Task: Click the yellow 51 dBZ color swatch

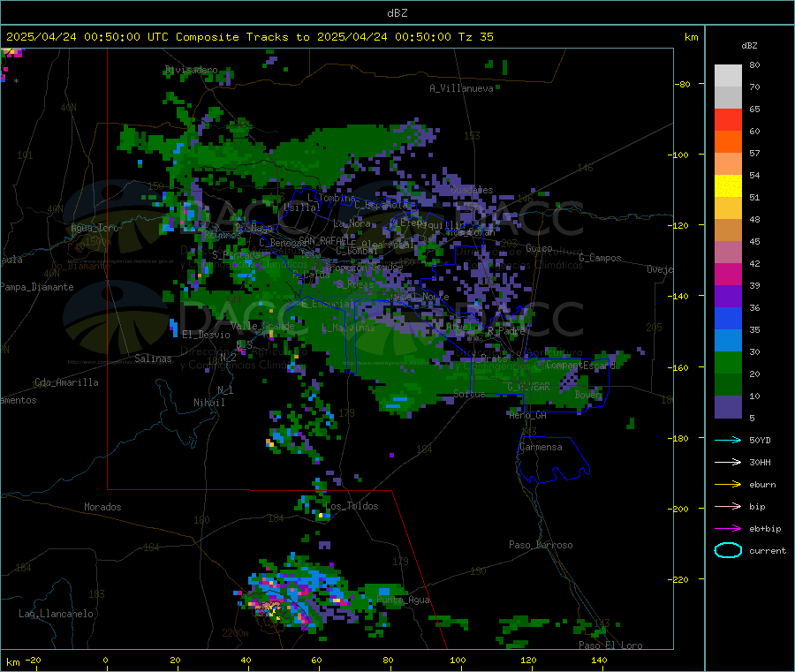Action: click(x=728, y=186)
